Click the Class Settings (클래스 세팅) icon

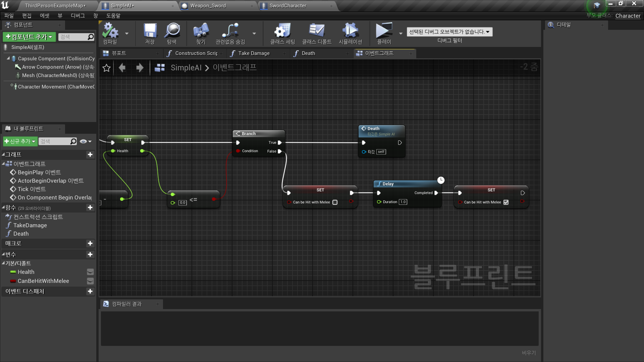pyautogui.click(x=282, y=31)
